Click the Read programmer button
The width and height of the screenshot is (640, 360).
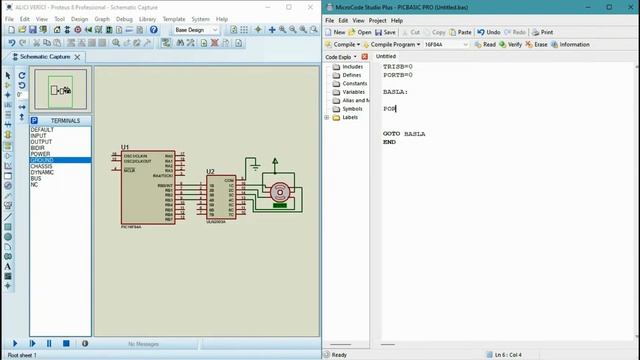485,44
